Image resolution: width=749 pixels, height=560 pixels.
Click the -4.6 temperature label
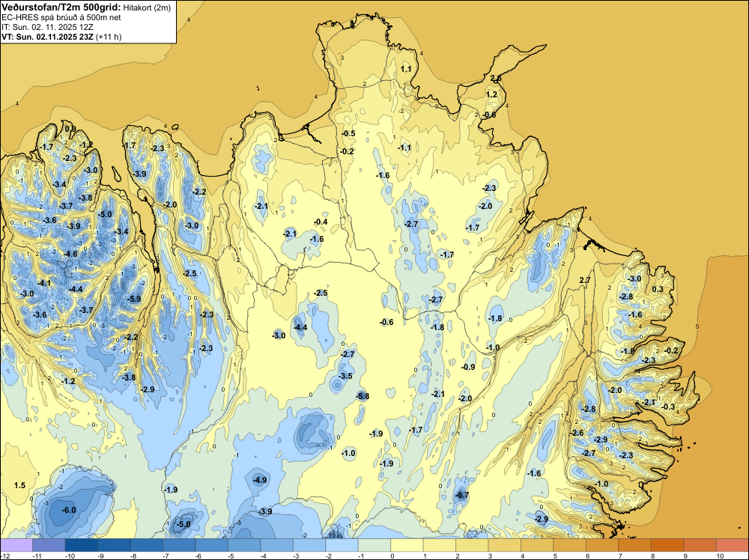[70, 254]
